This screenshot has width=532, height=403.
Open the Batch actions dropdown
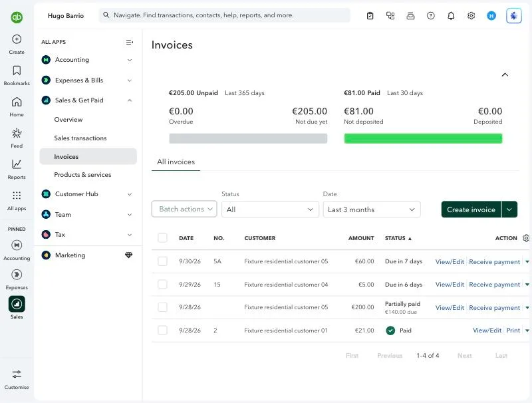click(x=184, y=209)
